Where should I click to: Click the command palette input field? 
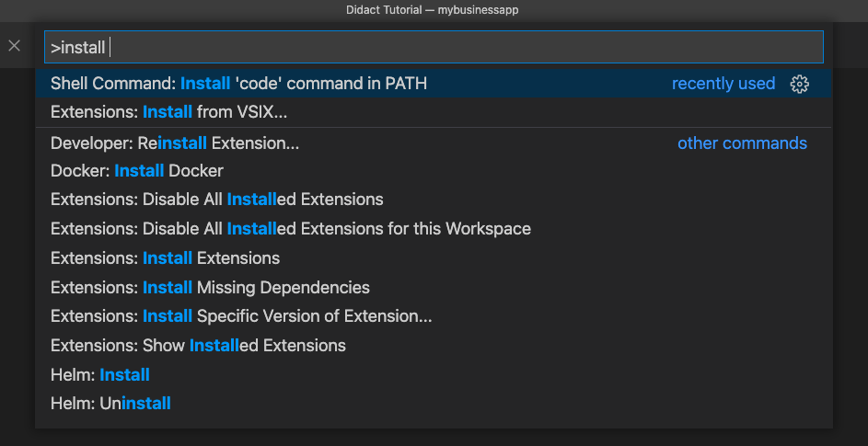pos(434,47)
